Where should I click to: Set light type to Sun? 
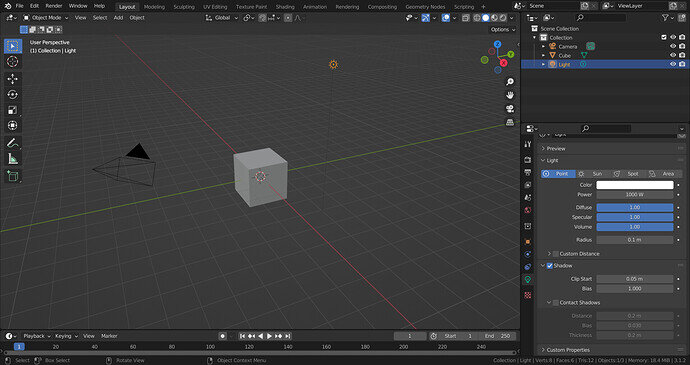(592, 174)
